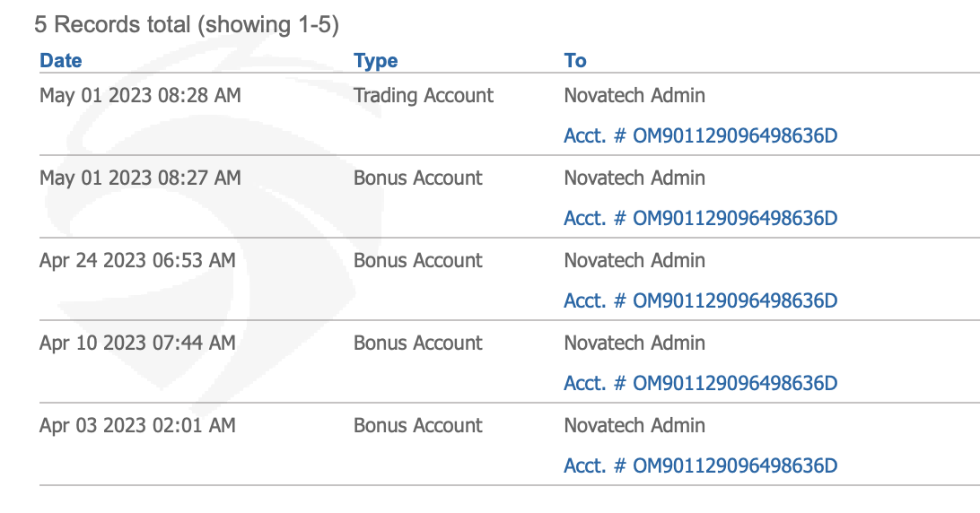Open account link in Apr 24 2023 row

701,300
